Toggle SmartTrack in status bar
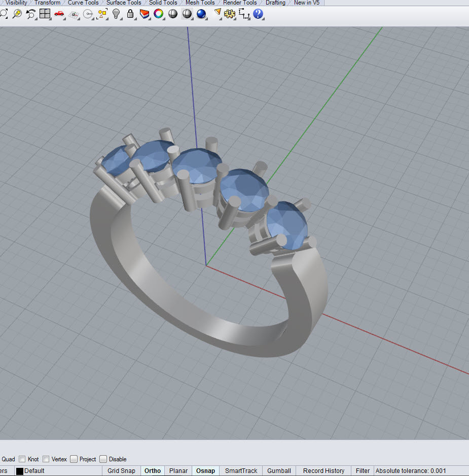 click(241, 470)
